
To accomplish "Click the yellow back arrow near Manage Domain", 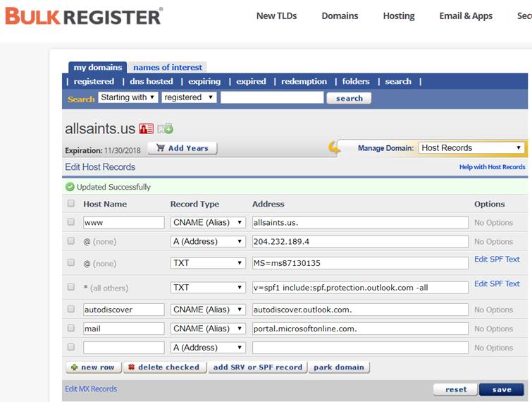I will pyautogui.click(x=335, y=147).
